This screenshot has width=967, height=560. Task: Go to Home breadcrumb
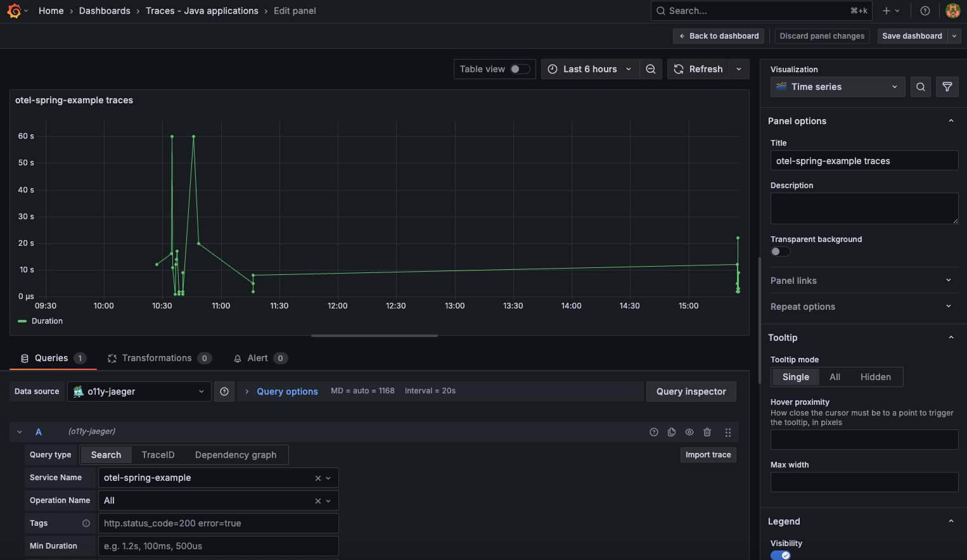point(51,11)
